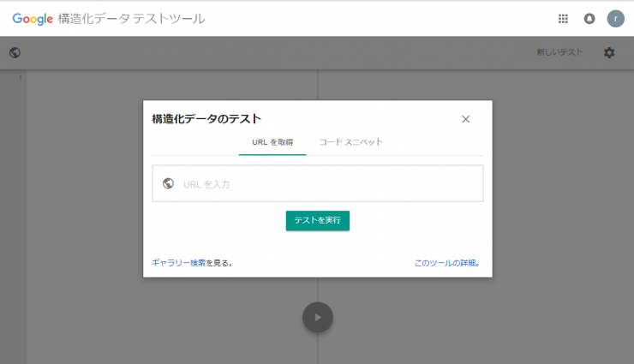Screen dimensions: 634x364
Task: Select the URL を取得 tab
Action: click(272, 142)
